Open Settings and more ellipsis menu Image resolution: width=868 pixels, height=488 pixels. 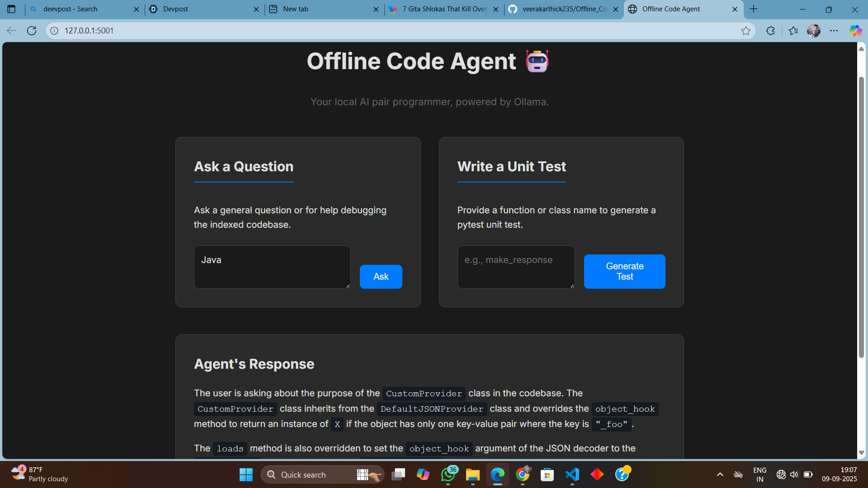tap(834, 31)
